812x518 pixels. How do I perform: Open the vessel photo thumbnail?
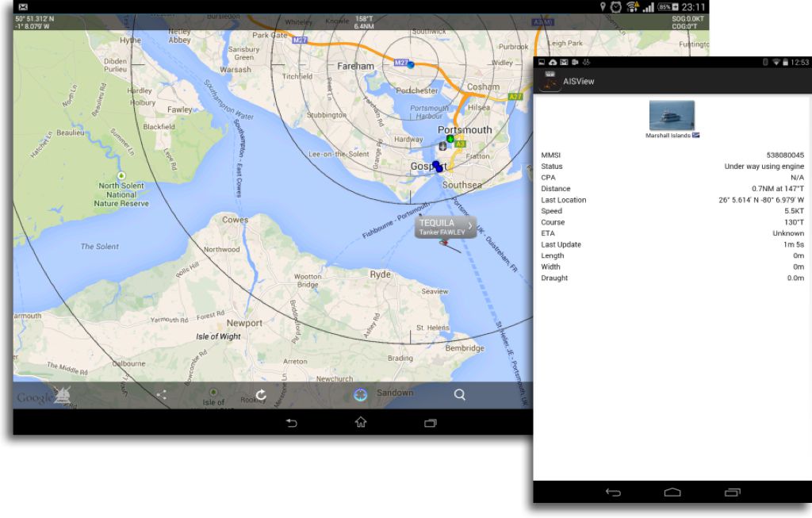(x=672, y=116)
